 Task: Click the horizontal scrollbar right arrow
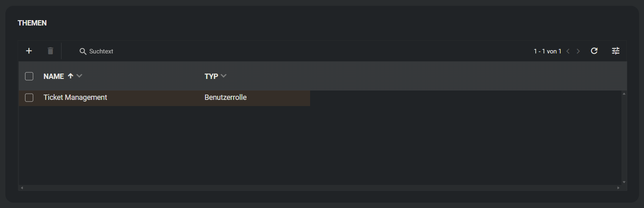618,188
